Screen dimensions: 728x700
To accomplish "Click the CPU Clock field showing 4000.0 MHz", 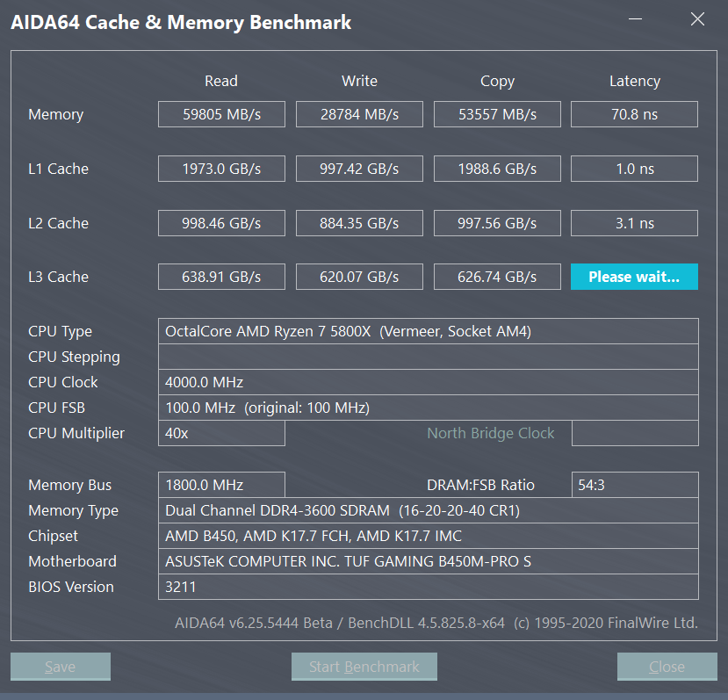I will (x=428, y=382).
